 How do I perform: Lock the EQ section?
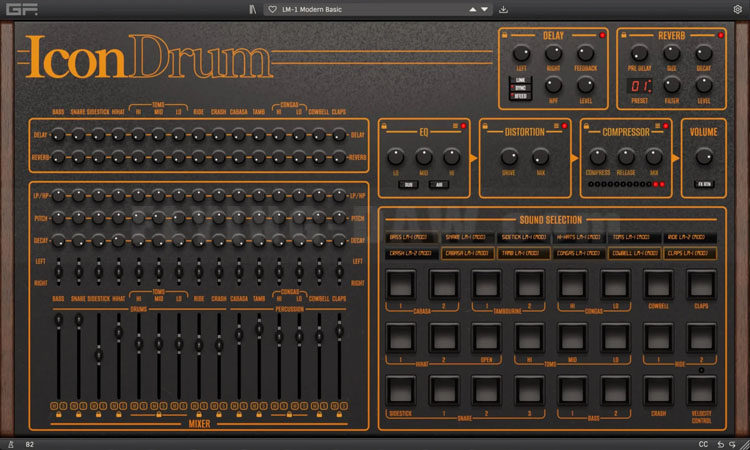384,126
